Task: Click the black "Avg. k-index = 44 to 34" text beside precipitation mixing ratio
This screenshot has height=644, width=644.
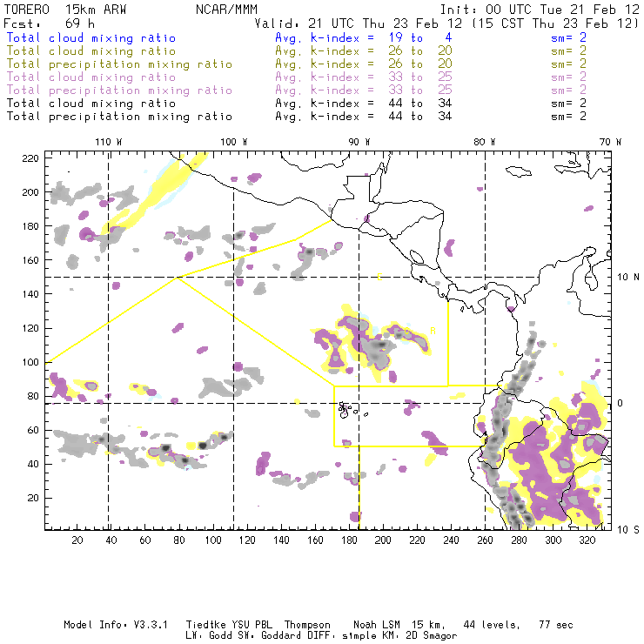Action: pyautogui.click(x=364, y=117)
